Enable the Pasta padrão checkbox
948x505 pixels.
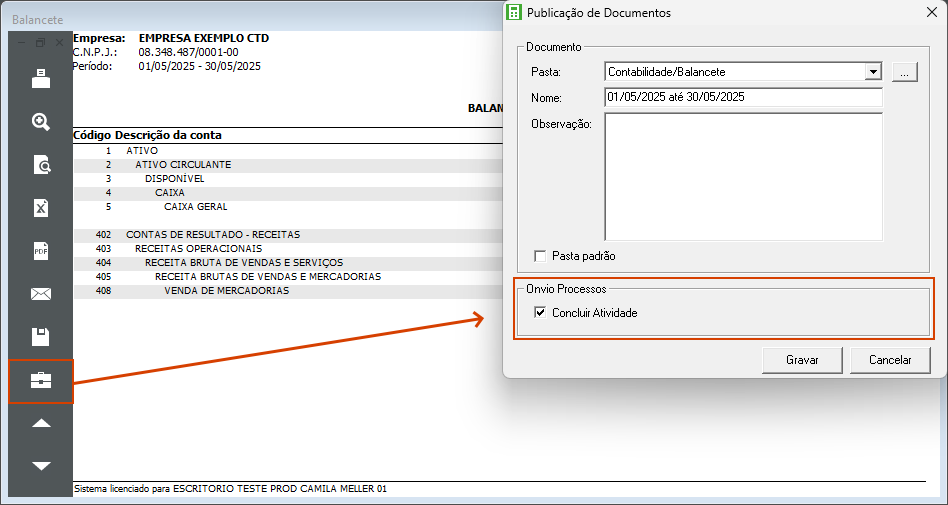pyautogui.click(x=541, y=256)
